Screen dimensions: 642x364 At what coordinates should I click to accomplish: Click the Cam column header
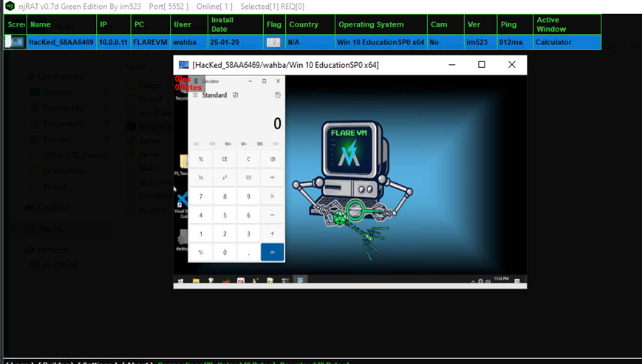(445, 24)
